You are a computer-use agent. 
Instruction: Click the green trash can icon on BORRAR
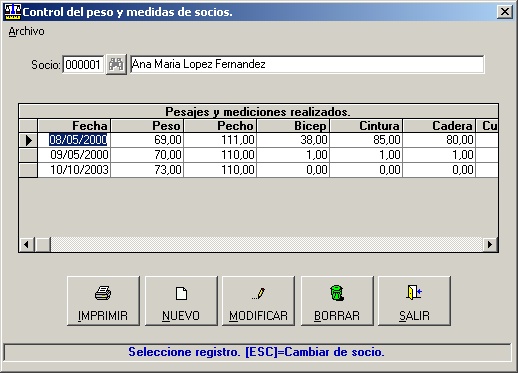pos(337,293)
